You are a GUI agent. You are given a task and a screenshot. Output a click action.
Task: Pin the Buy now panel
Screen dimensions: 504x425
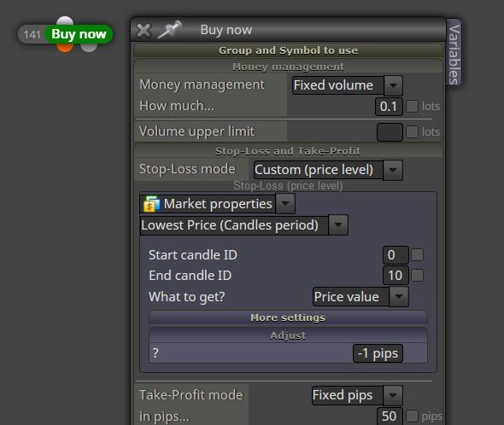(x=170, y=30)
